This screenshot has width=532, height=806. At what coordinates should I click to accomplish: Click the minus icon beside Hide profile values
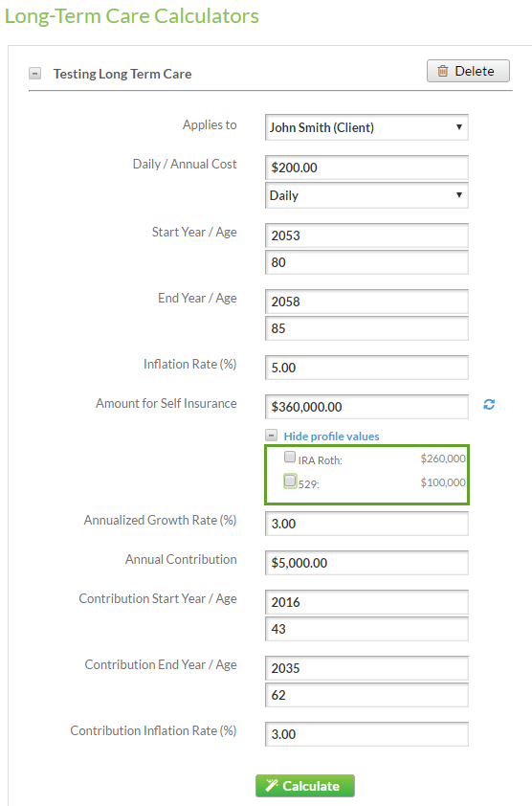[272, 436]
